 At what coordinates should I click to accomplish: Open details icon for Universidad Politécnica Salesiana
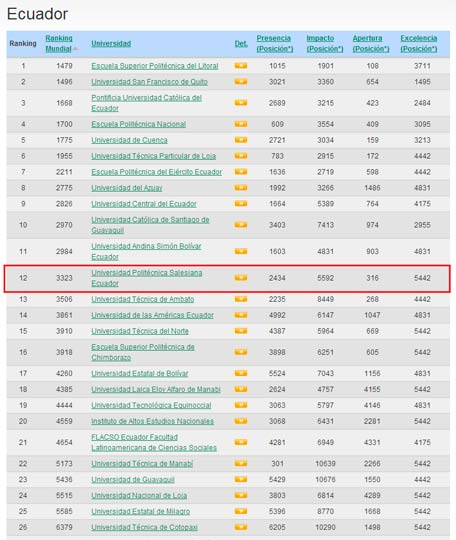[241, 278]
